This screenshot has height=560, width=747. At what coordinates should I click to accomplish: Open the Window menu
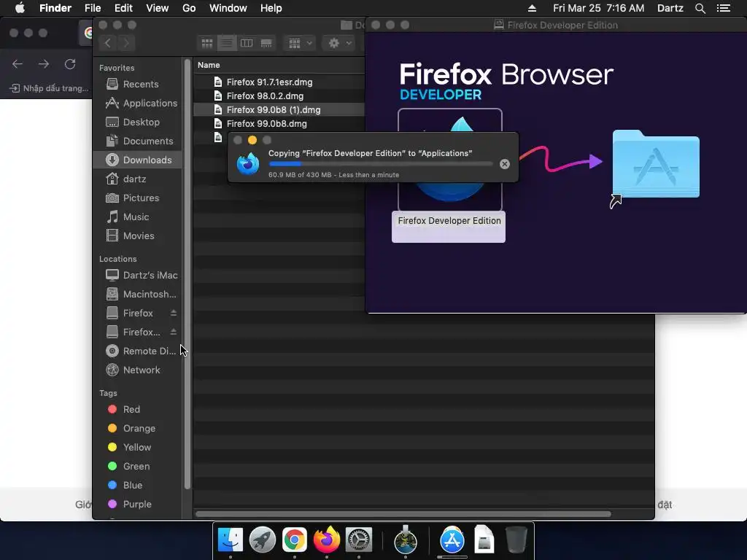(x=228, y=8)
